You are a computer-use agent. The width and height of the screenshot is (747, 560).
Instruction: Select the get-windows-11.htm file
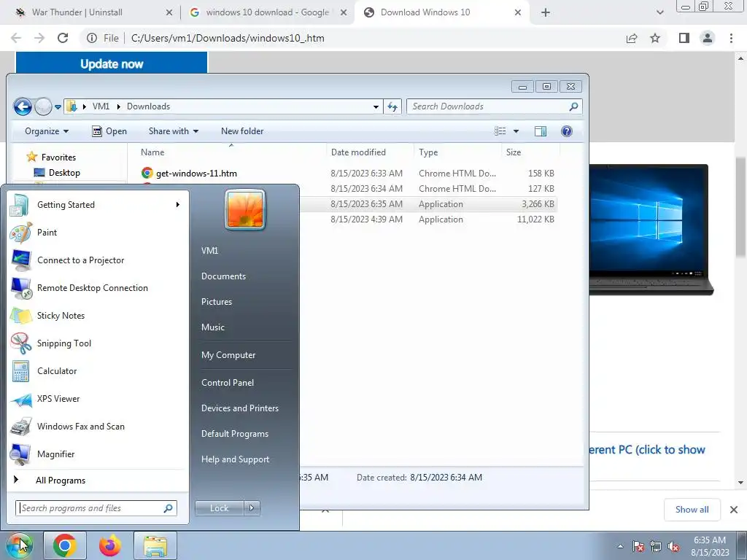point(196,174)
